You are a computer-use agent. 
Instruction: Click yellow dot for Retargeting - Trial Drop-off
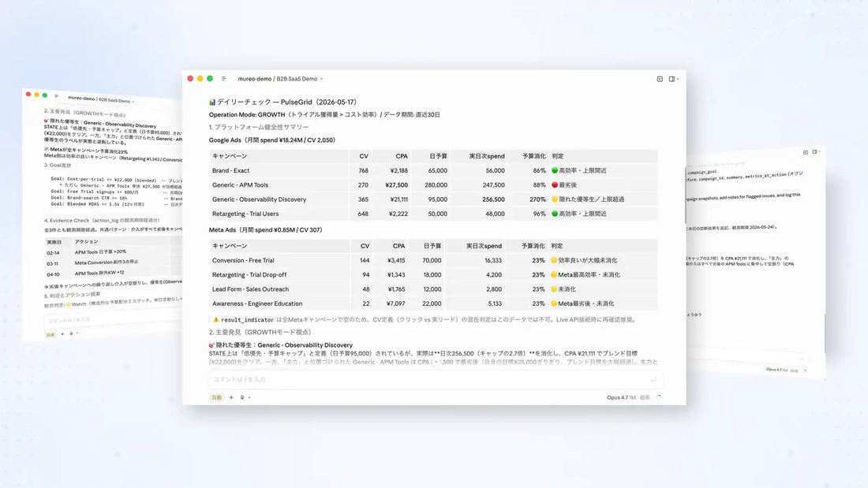click(554, 274)
